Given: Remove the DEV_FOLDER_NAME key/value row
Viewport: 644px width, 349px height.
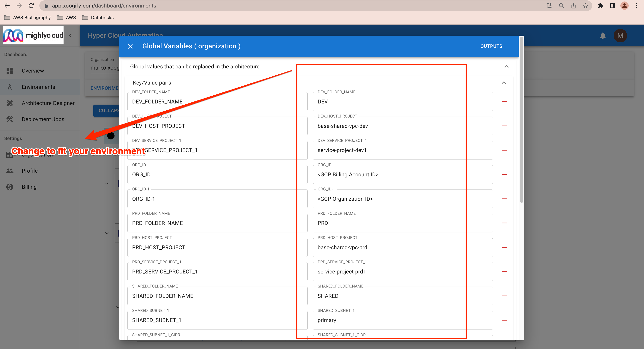Looking at the screenshot, I should pos(504,102).
